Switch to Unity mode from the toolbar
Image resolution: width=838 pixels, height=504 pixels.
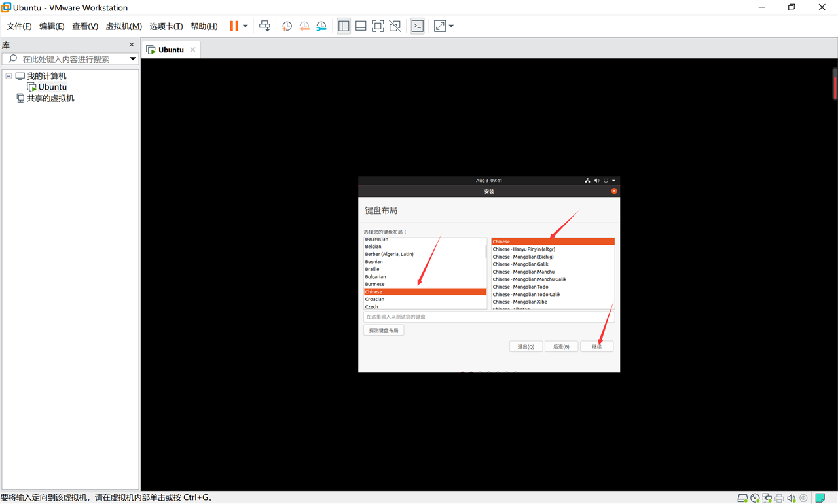point(395,26)
